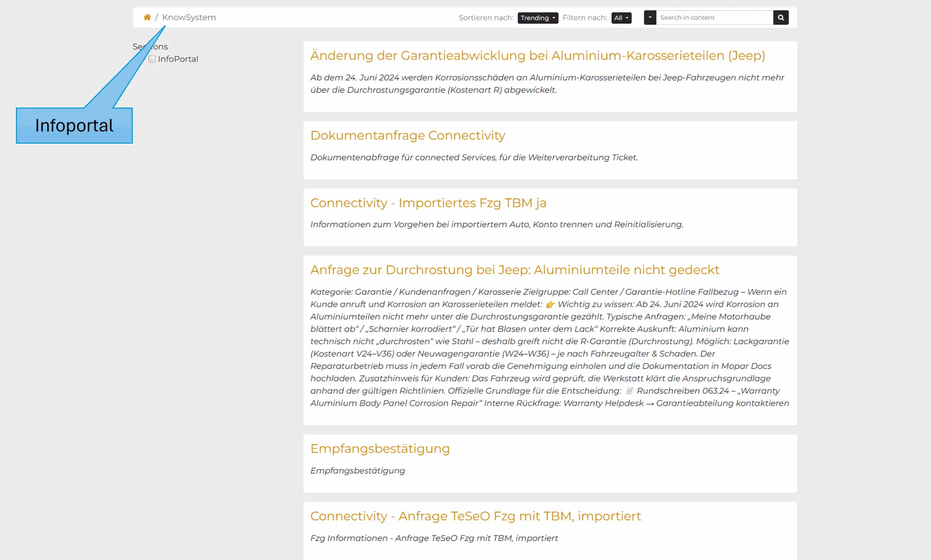Open the All filter dropdown

pos(621,18)
